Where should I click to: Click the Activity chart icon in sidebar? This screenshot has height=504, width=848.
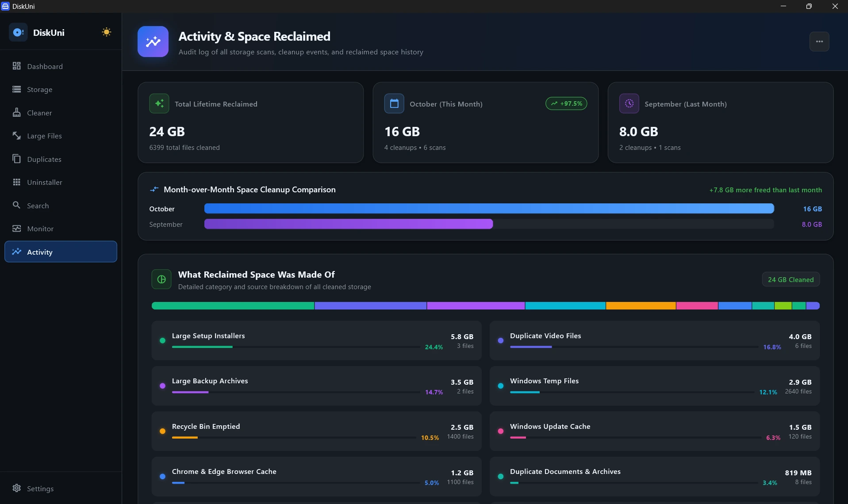click(x=17, y=252)
